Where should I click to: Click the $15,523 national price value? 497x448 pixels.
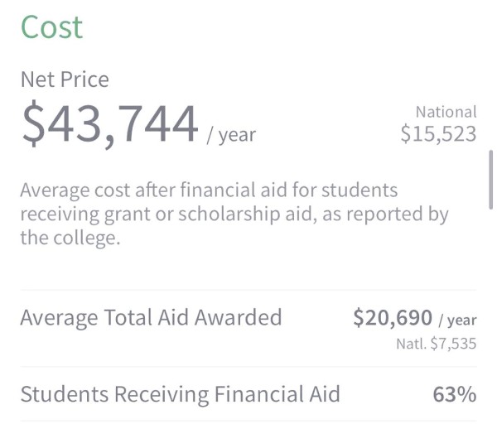tap(438, 133)
